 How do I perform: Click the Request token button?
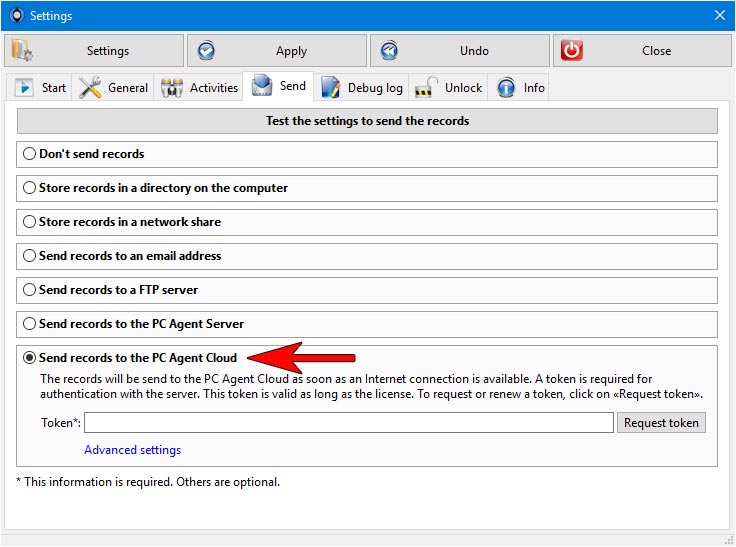point(661,423)
